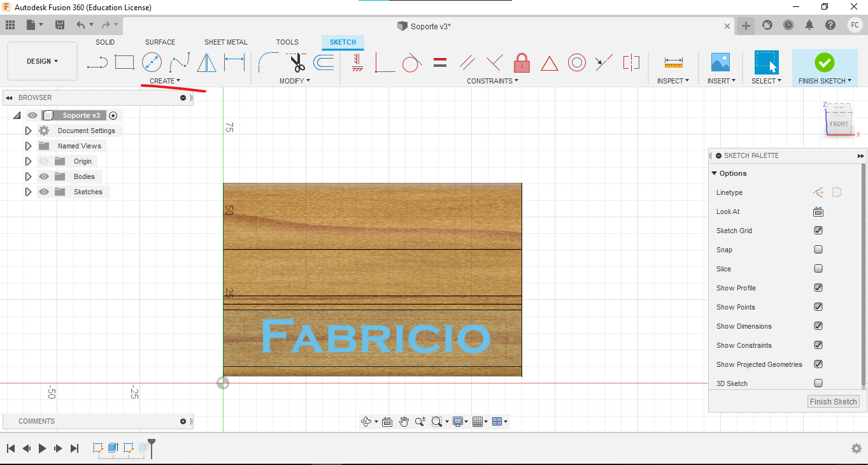Screen dimensions: 868x465
Task: Click the Select tool icon
Action: (766, 62)
